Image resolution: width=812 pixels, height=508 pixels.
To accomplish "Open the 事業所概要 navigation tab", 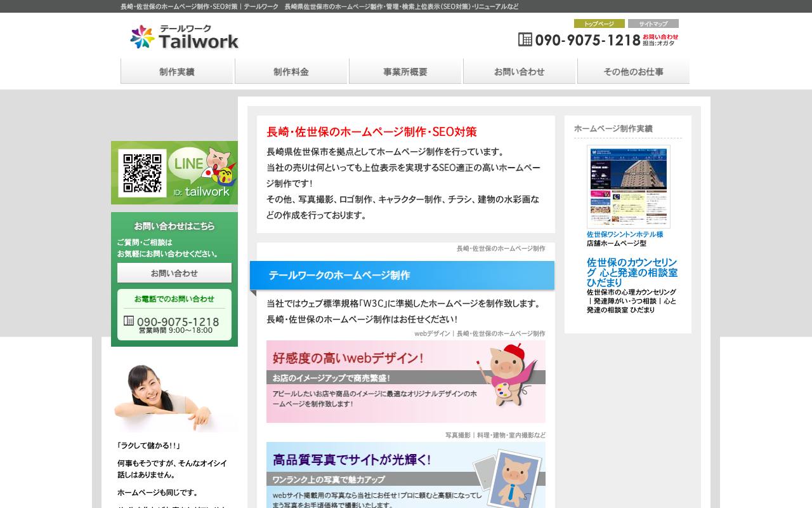I will point(405,71).
